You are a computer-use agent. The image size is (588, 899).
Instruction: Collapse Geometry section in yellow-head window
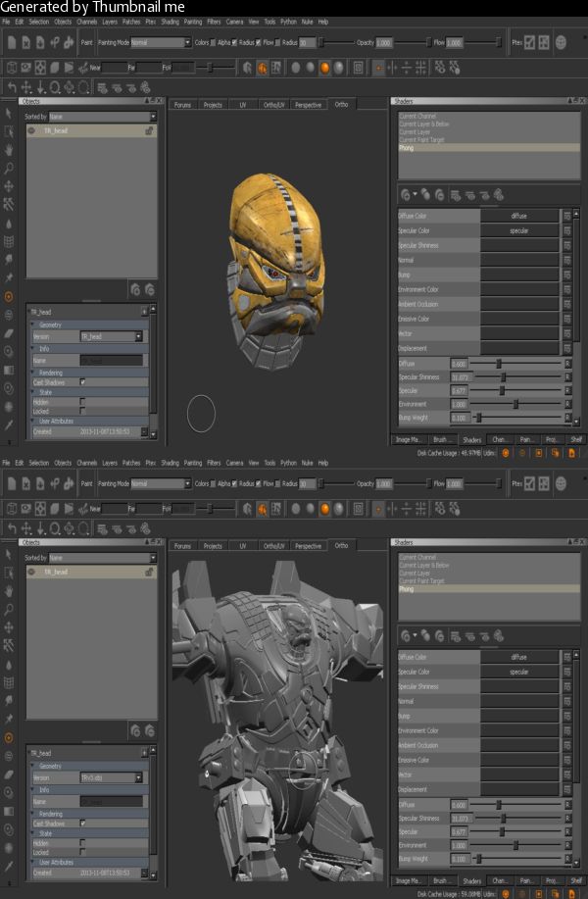[x=33, y=325]
